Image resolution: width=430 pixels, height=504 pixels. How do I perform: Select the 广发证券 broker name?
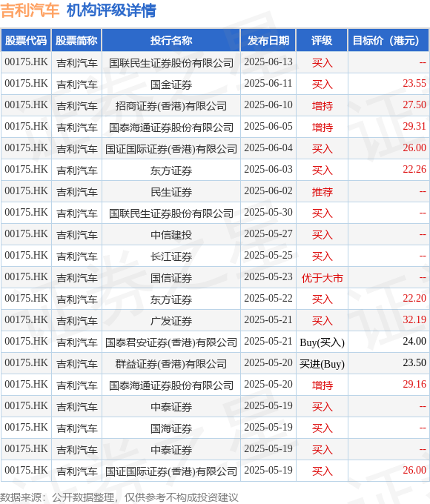coord(171,321)
